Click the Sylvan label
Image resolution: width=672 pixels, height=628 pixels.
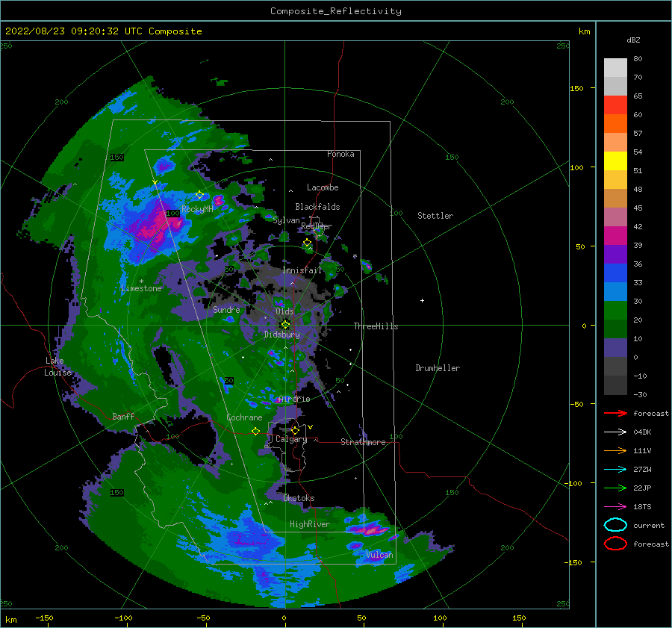(x=286, y=220)
